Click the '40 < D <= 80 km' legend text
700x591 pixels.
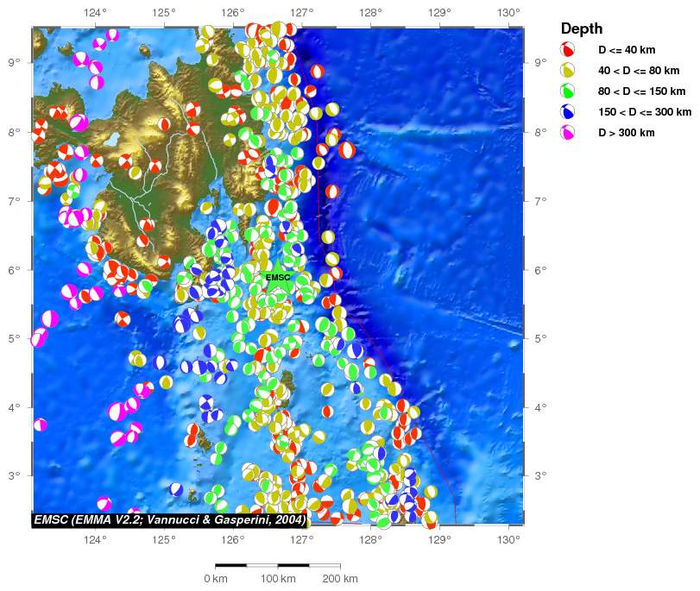click(642, 71)
